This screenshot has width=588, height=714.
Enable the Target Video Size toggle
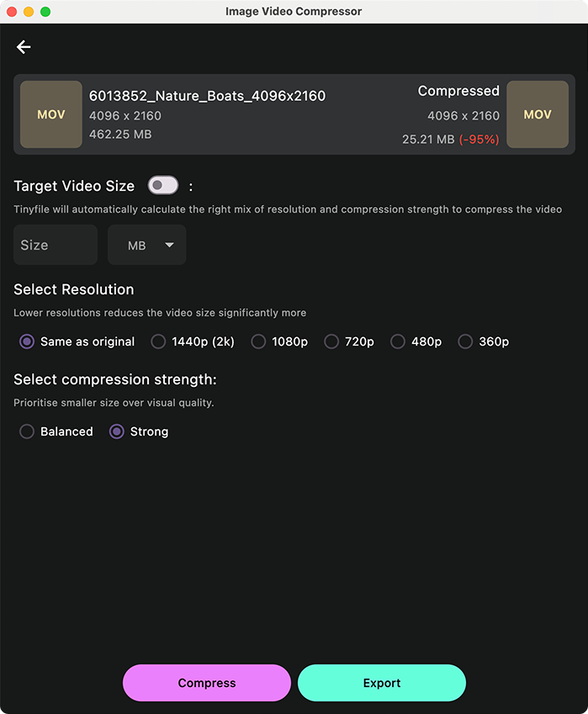162,185
